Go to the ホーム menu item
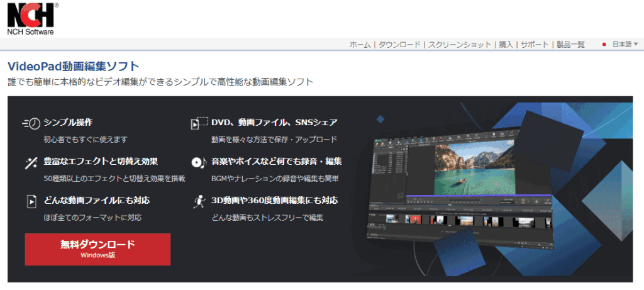 coord(360,45)
